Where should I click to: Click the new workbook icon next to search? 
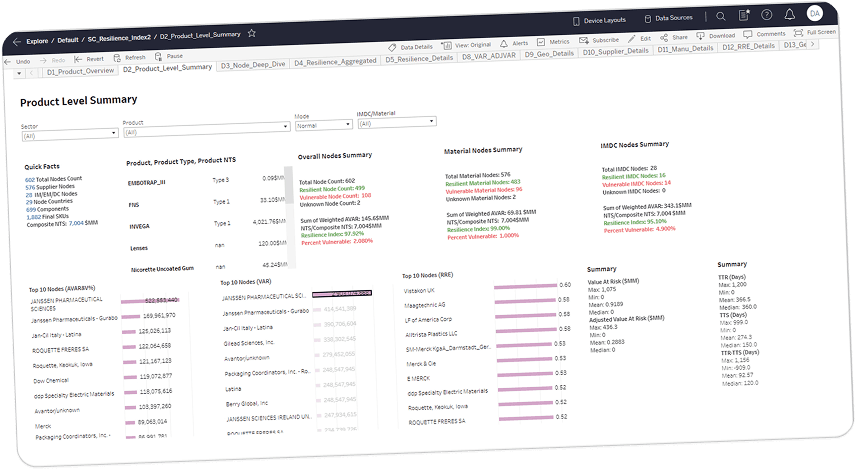point(744,15)
